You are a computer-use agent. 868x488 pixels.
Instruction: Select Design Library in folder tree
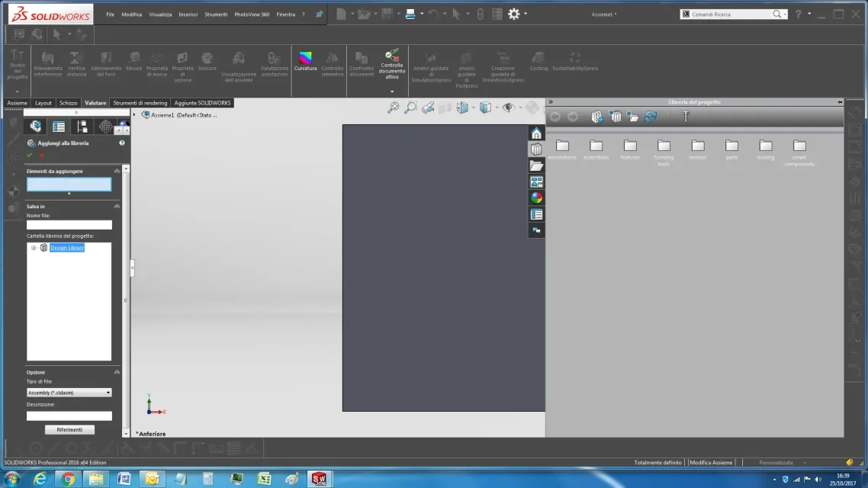tap(67, 248)
